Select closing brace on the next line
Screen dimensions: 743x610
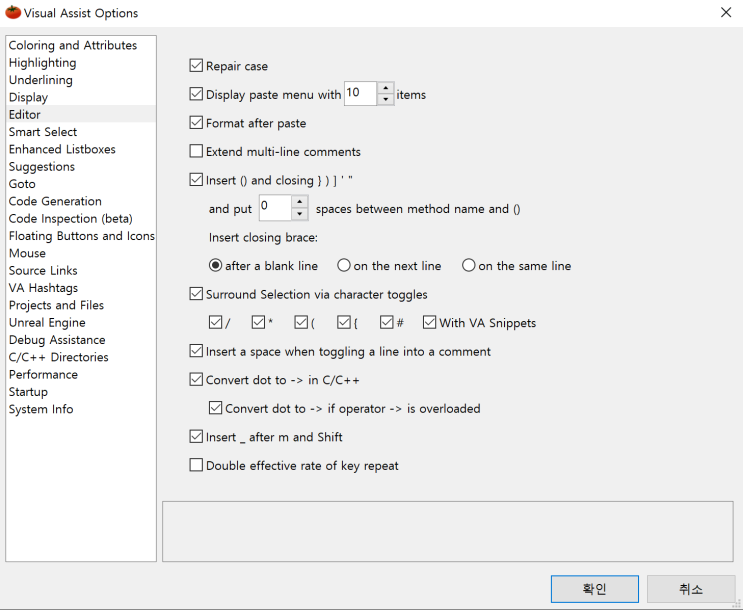(x=344, y=266)
